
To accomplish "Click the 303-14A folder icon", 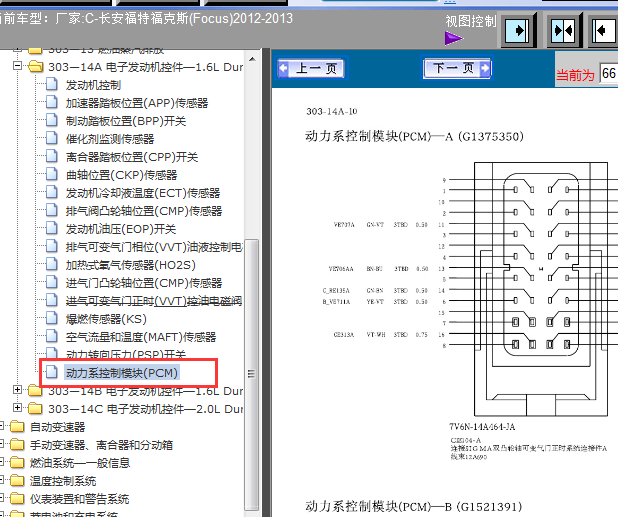I will point(35,67).
